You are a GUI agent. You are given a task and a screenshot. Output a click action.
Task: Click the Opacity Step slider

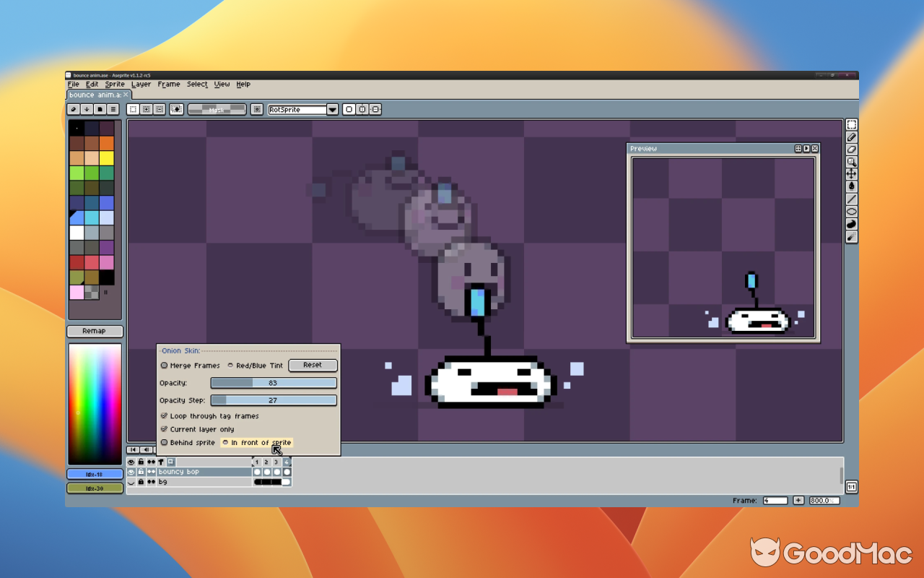click(x=273, y=400)
